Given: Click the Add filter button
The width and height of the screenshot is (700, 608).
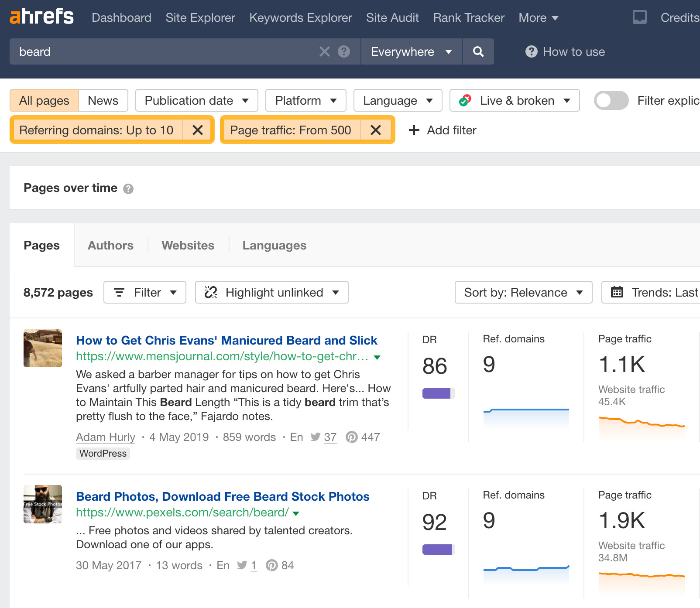Looking at the screenshot, I should 442,130.
